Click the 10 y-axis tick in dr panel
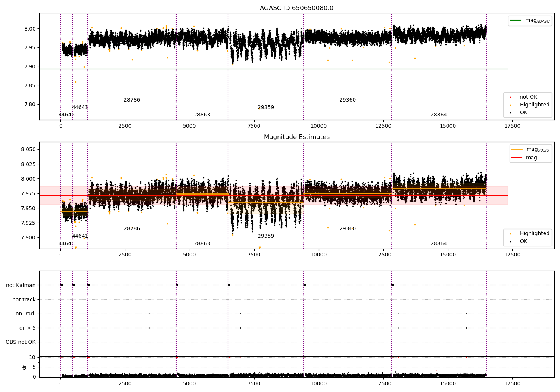This screenshot has height=392, width=560. coord(32,358)
